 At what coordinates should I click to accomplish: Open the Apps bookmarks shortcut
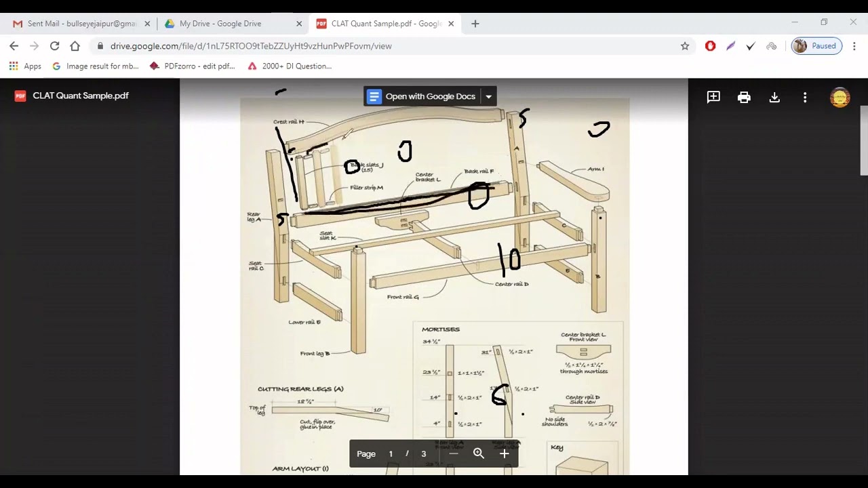click(25, 66)
